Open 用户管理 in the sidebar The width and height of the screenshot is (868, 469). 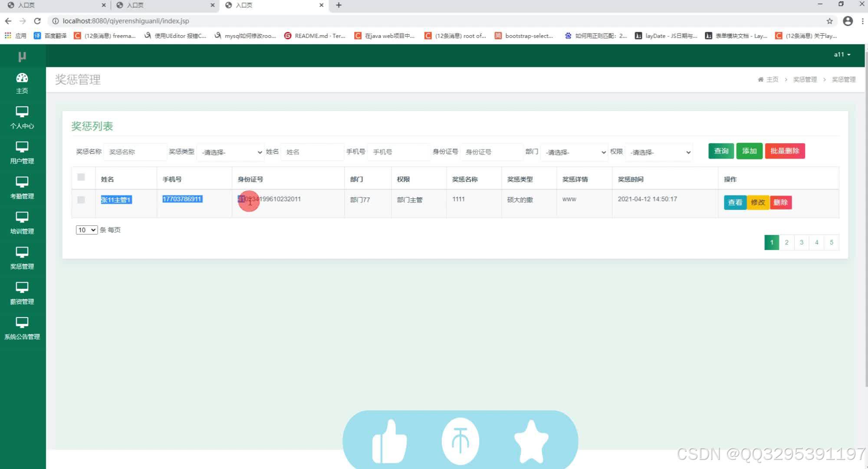point(22,153)
